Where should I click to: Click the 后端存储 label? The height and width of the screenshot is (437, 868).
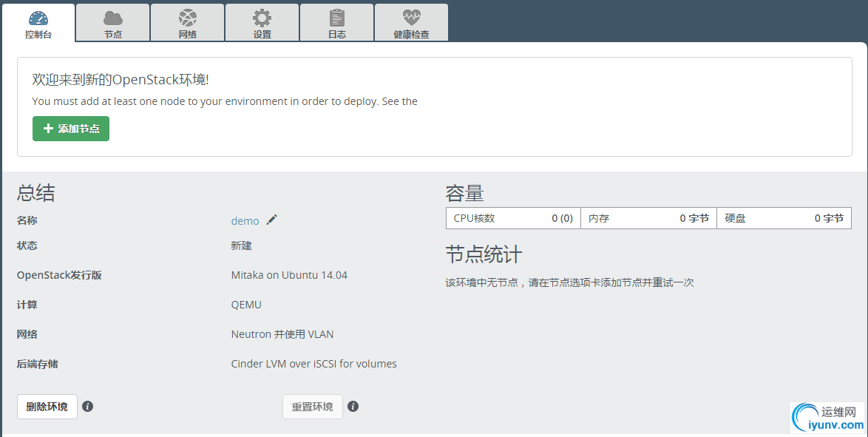[x=37, y=364]
